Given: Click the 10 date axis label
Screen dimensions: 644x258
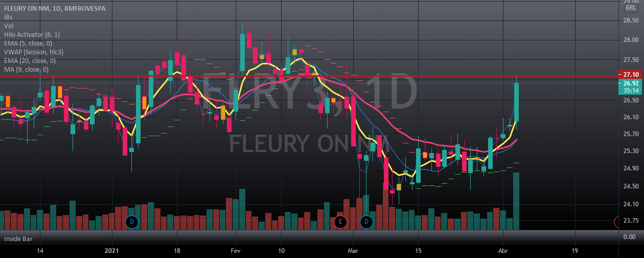Looking at the screenshot, I should (281, 251).
